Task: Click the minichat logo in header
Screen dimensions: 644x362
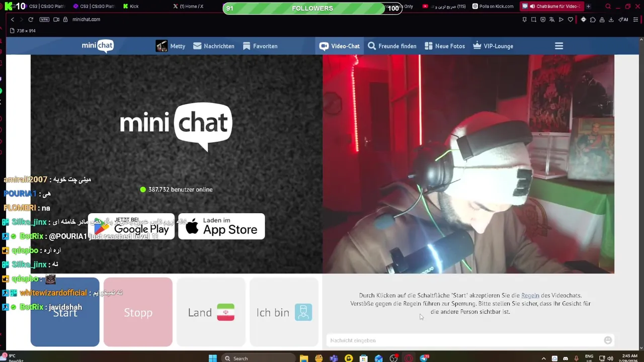Action: click(98, 46)
